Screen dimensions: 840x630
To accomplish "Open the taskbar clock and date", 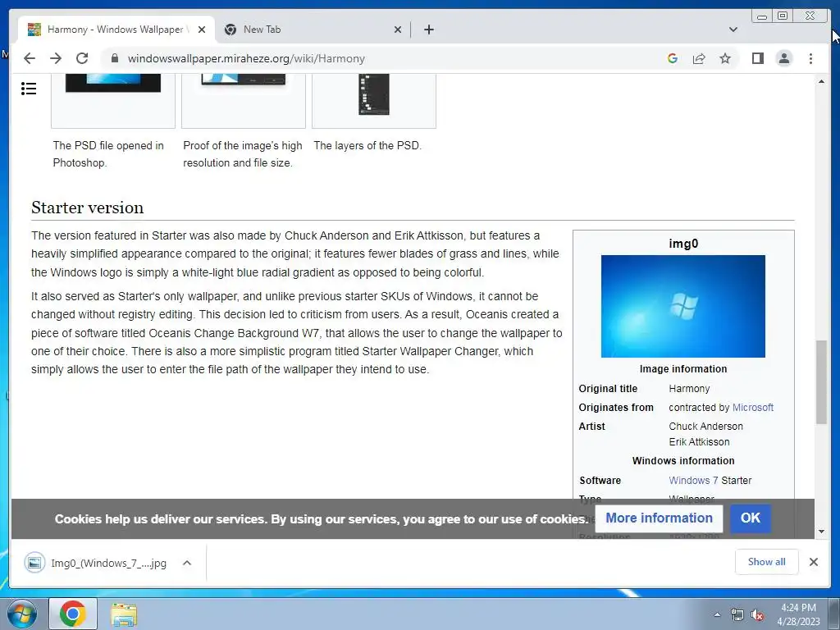I will [x=798, y=614].
